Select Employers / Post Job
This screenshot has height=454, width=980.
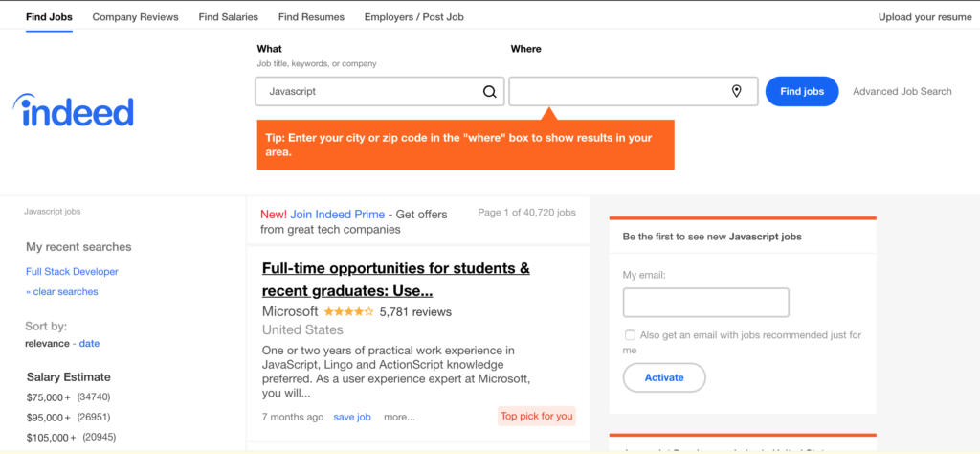(x=413, y=17)
